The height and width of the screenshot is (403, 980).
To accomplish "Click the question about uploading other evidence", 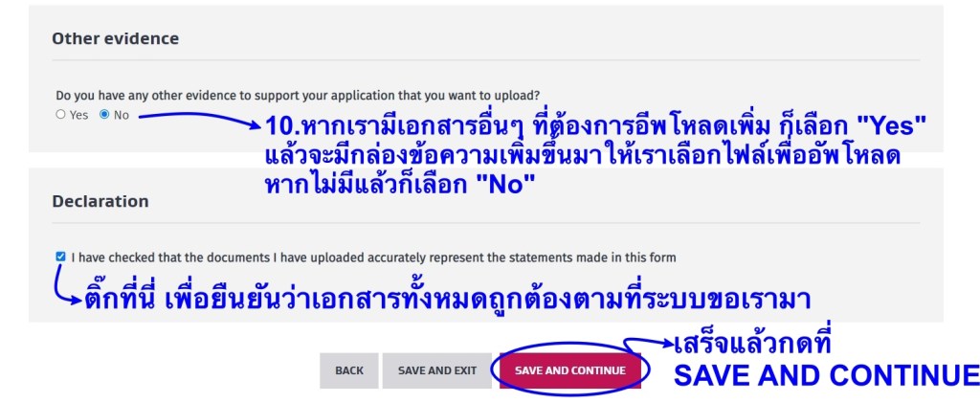I will click(x=297, y=96).
